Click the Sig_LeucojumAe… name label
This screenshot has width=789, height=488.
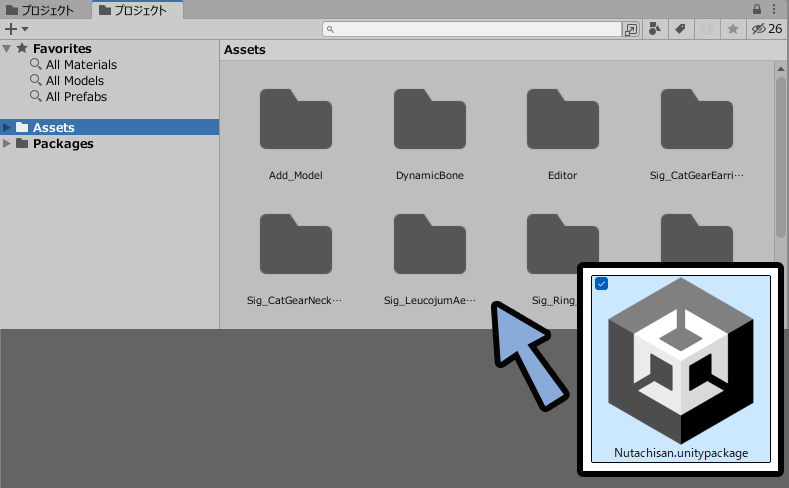point(430,300)
